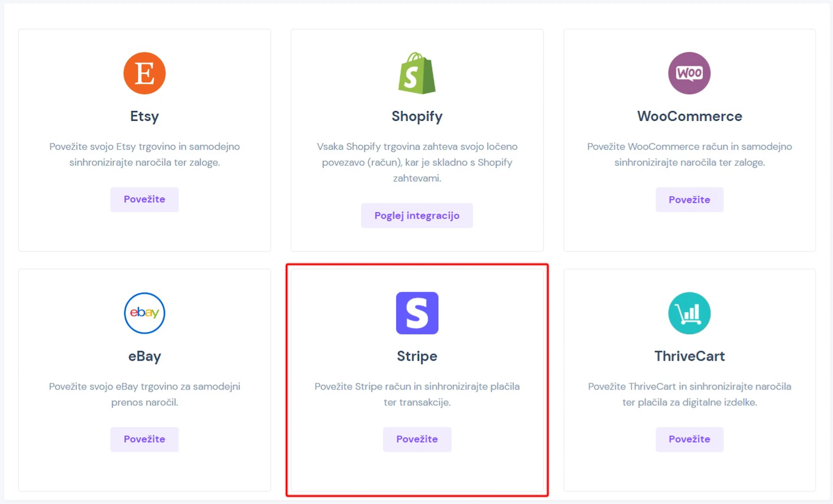Click the green Shopify bag icon
833x504 pixels.
coord(417,73)
